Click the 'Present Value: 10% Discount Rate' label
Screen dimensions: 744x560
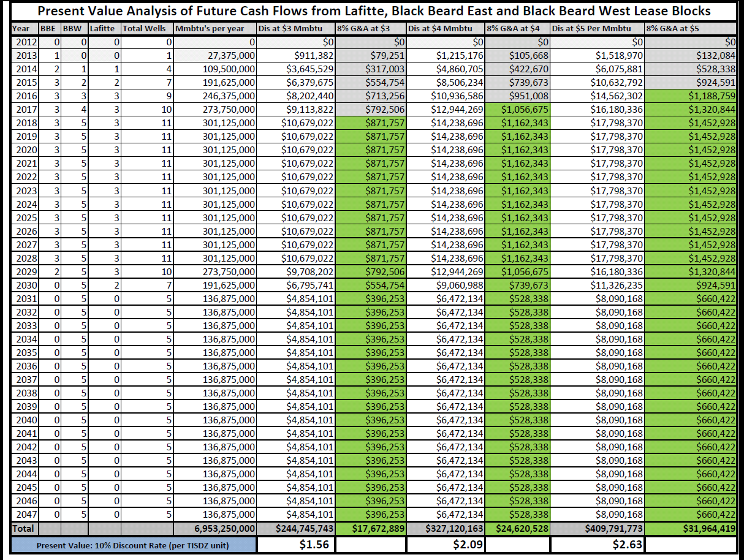(133, 545)
